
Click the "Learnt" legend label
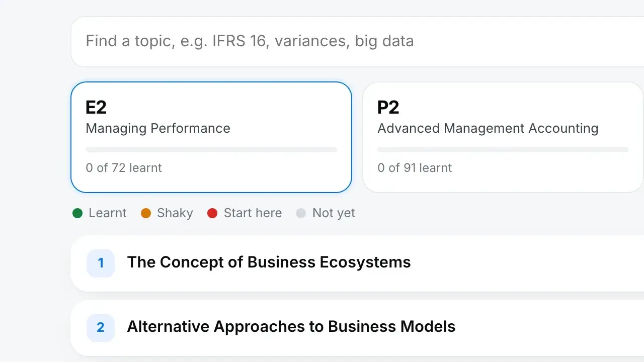(x=108, y=213)
